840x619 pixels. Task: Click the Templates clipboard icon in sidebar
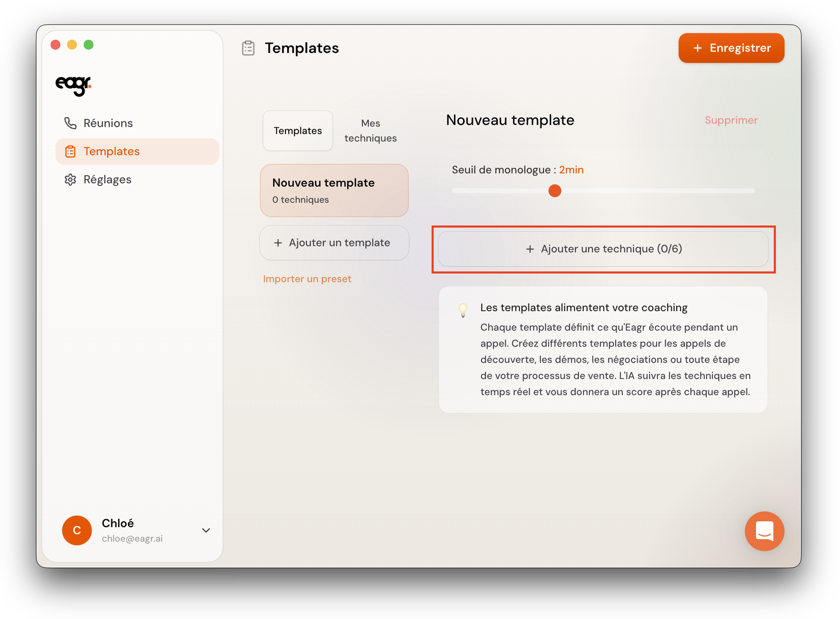click(x=70, y=151)
